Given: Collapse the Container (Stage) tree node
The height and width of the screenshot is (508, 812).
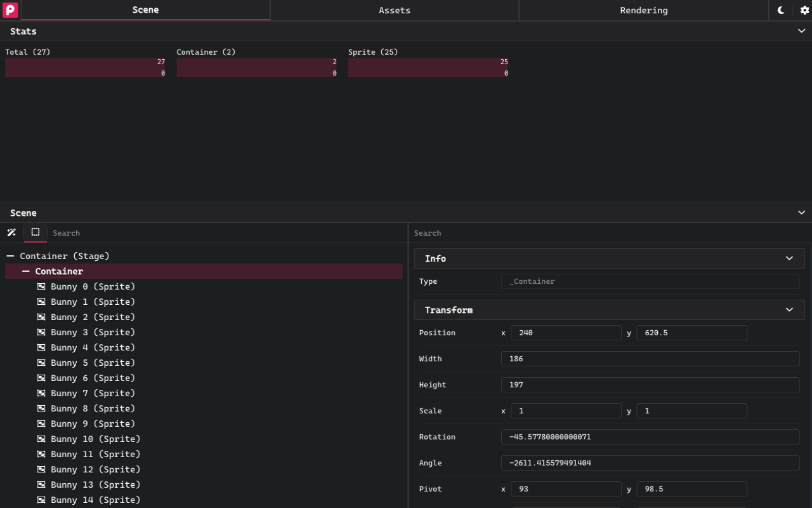Looking at the screenshot, I should point(9,255).
